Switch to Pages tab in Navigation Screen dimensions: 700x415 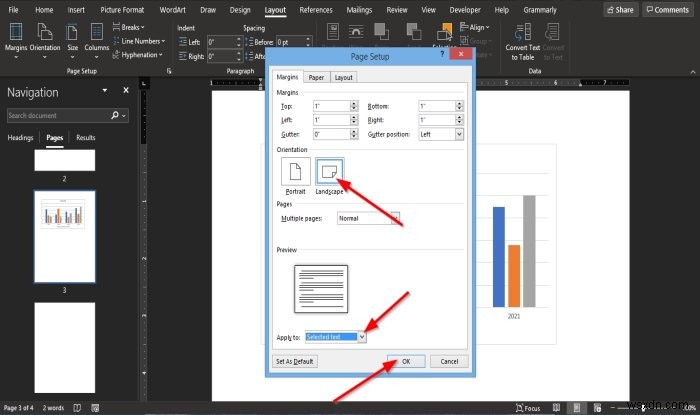(x=54, y=137)
